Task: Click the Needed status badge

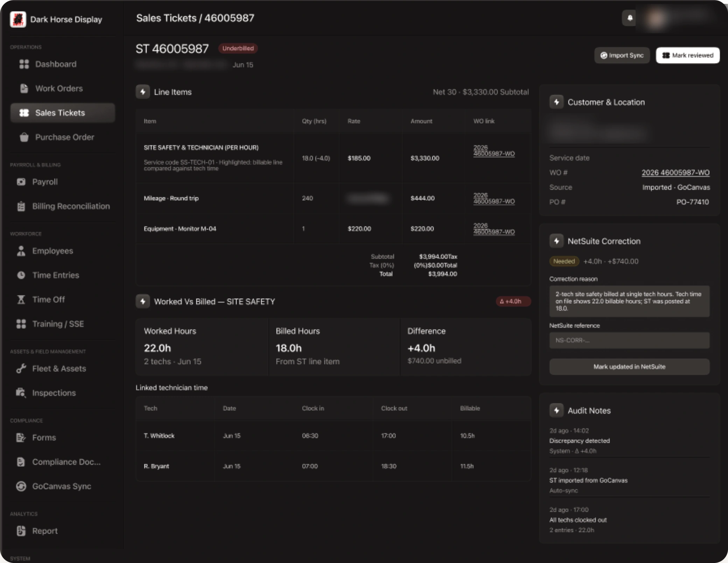Action: coord(564,261)
